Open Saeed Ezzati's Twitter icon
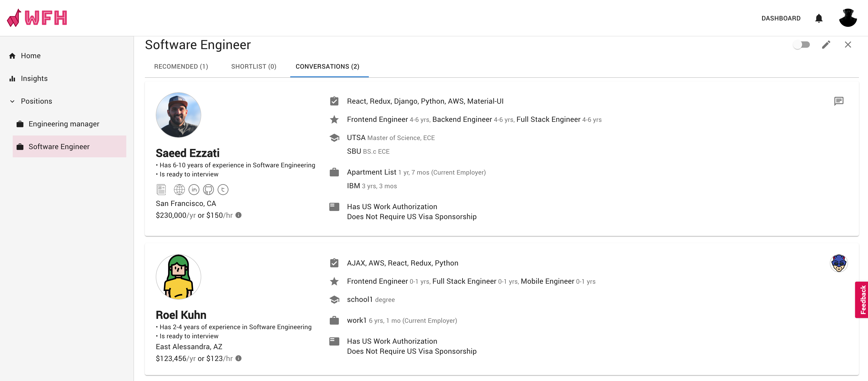Screen dimensions: 868x381 [223, 190]
